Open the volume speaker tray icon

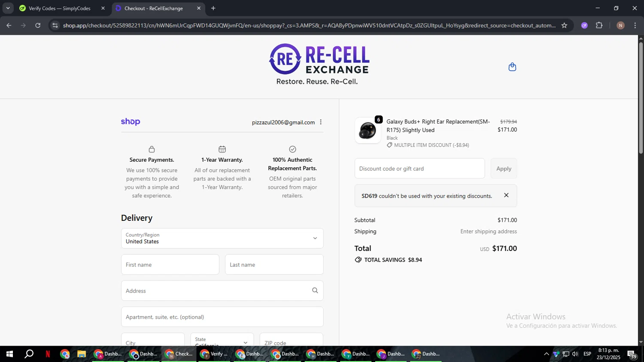coord(575,354)
